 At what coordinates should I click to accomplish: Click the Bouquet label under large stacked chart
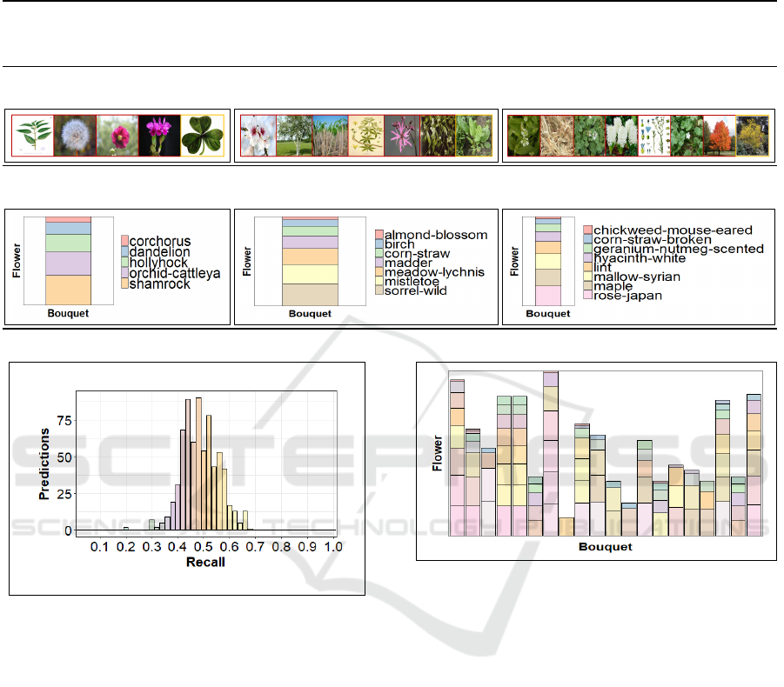605,547
